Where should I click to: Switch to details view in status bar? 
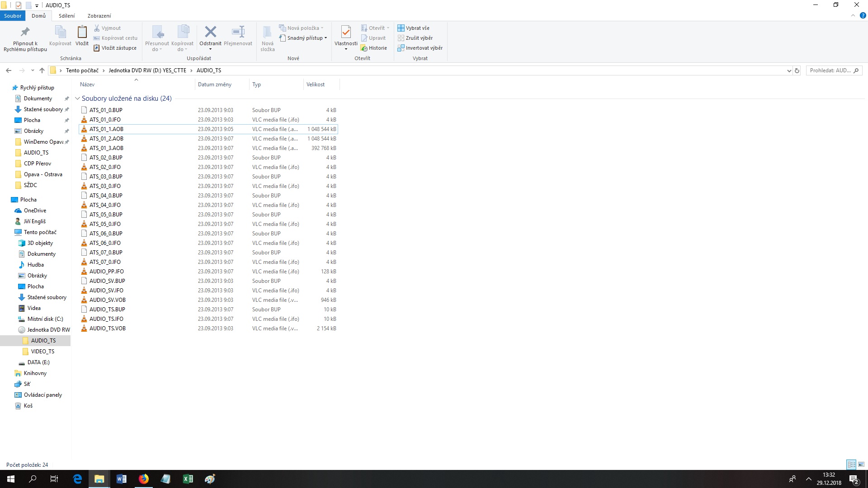pyautogui.click(x=851, y=465)
